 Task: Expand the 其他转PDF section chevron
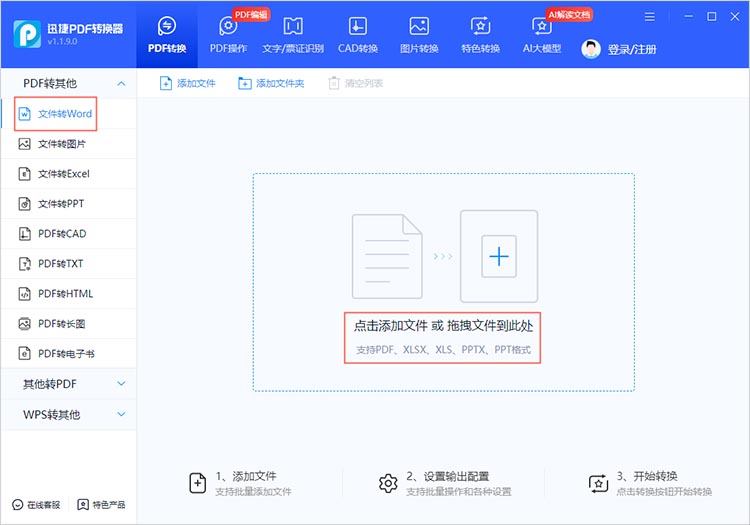tap(121, 383)
